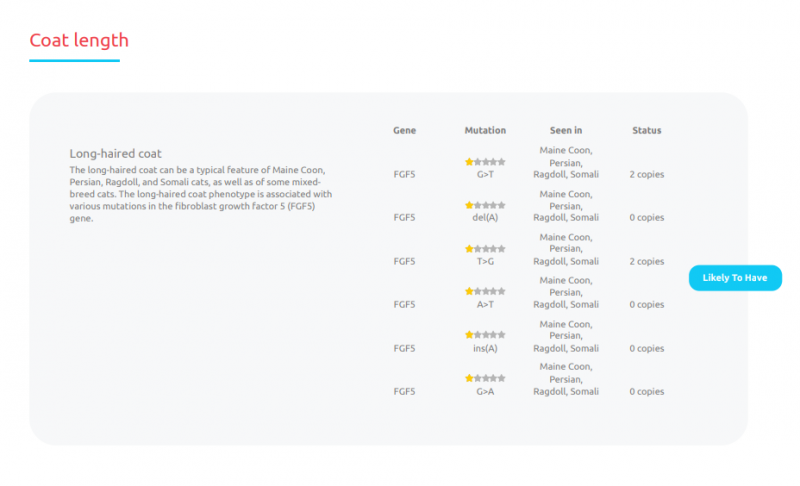Click the G>A mutation label
This screenshot has width=800, height=486.
485,392
